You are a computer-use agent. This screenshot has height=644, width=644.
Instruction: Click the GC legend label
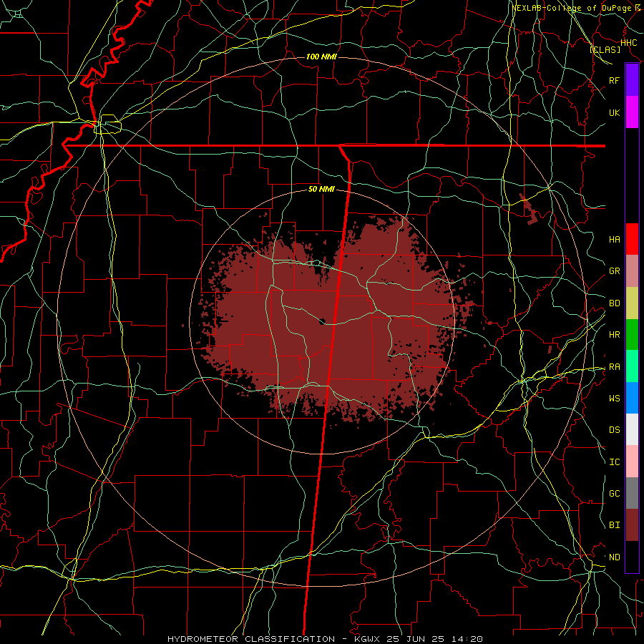coord(615,494)
